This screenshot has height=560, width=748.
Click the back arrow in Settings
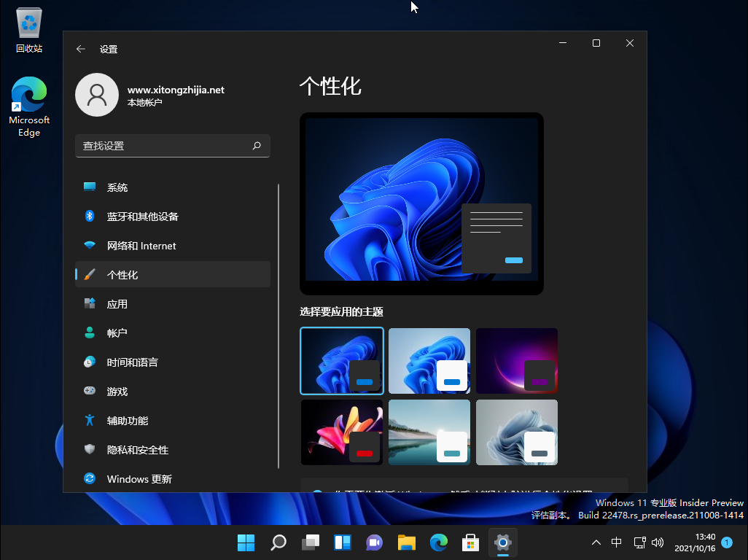(81, 49)
